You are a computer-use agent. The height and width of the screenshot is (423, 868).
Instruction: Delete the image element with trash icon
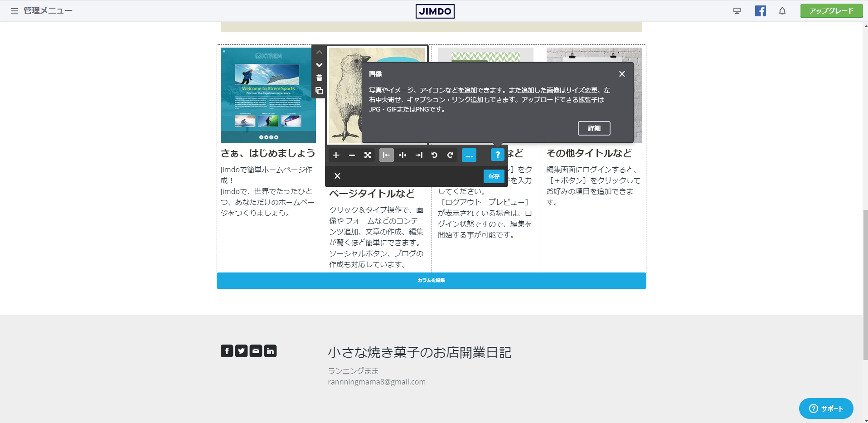(x=319, y=78)
